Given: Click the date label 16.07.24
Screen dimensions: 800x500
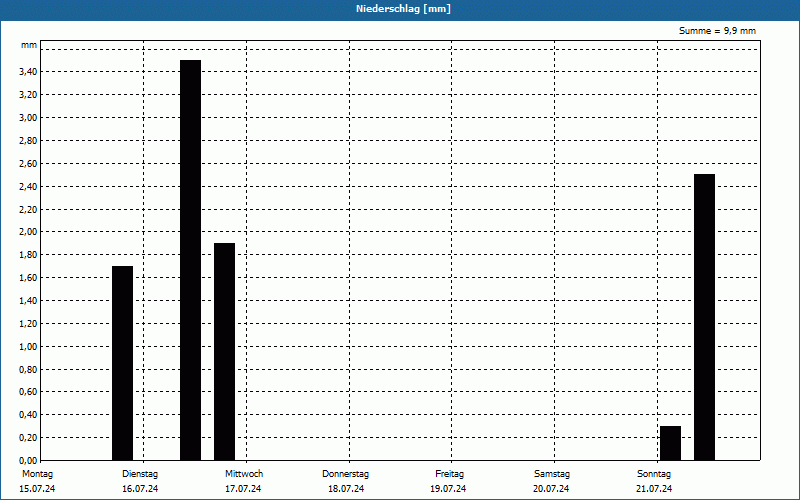Looking at the screenshot, I should coord(140,489).
